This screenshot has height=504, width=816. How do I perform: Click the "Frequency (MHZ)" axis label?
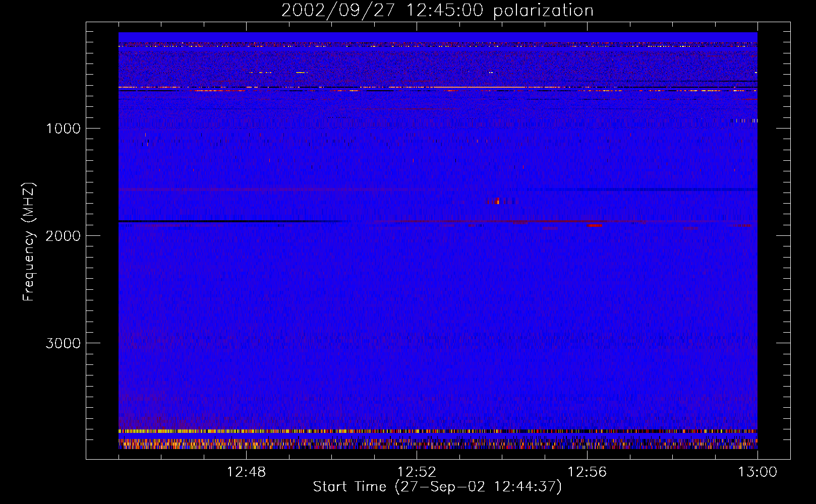[29, 242]
